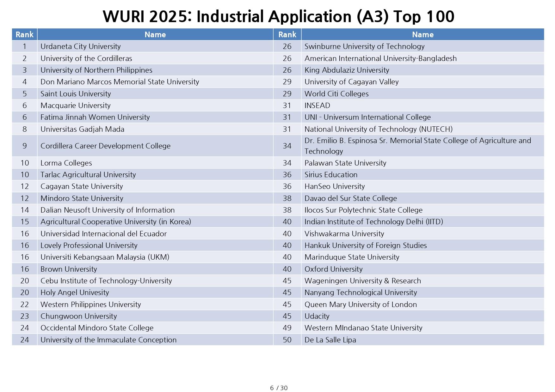Select HanSeo University name
Screen dimensions: 555x392
pos(335,186)
